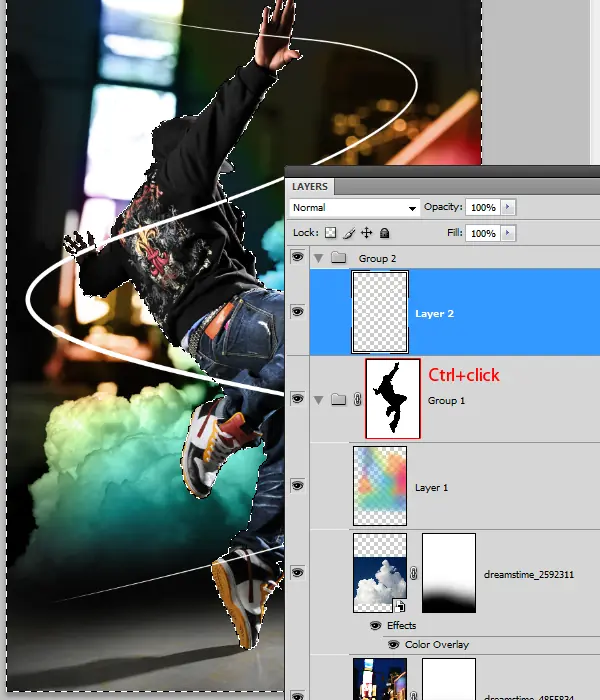Toggle lock position move icon
Viewport: 600px width, 700px height.
[x=367, y=233]
